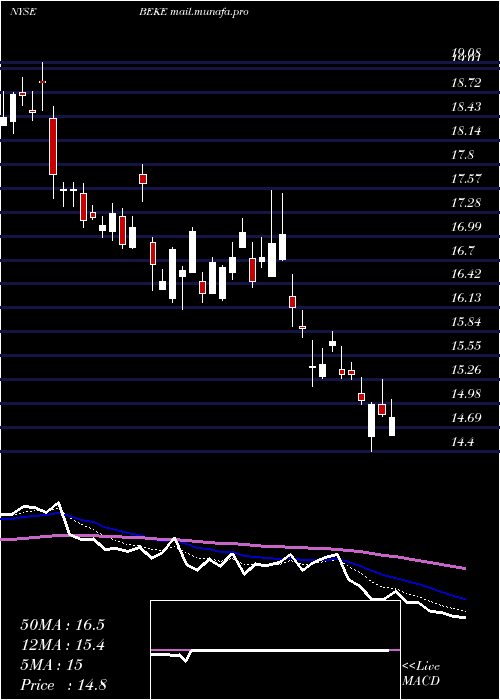Select the 14.4 price level label
This screenshot has height=700, width=500.
(463, 442)
